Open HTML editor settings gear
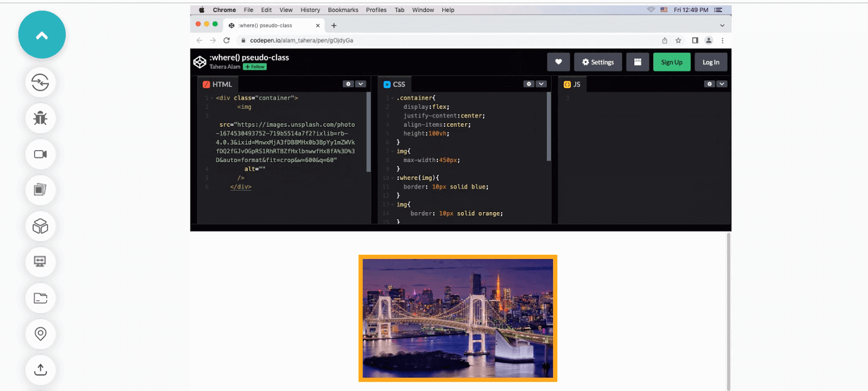Image resolution: width=868 pixels, height=391 pixels. [x=348, y=84]
